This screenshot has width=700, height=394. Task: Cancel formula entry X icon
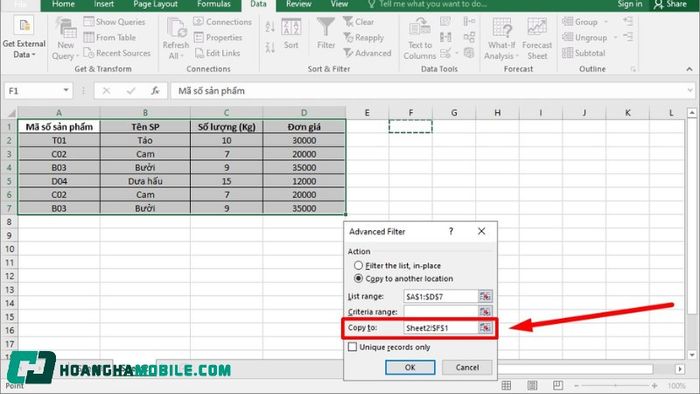tap(106, 91)
